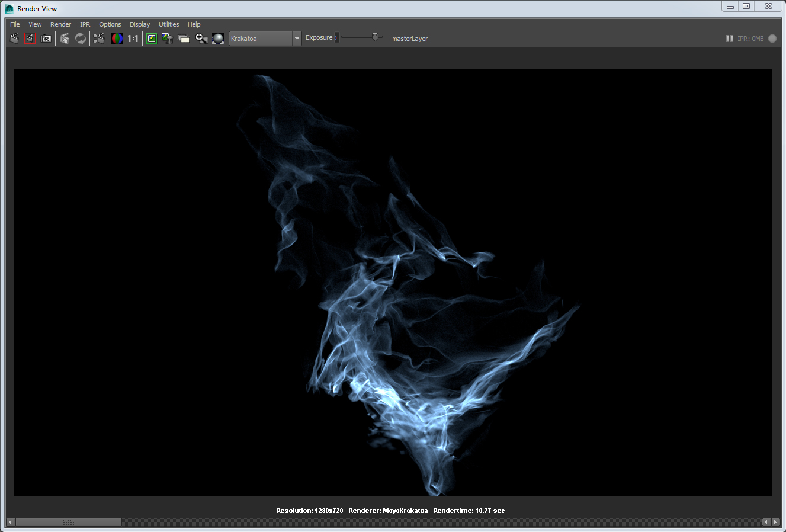Start an IPR render session
Screen dimensions: 786x532
click(64, 38)
